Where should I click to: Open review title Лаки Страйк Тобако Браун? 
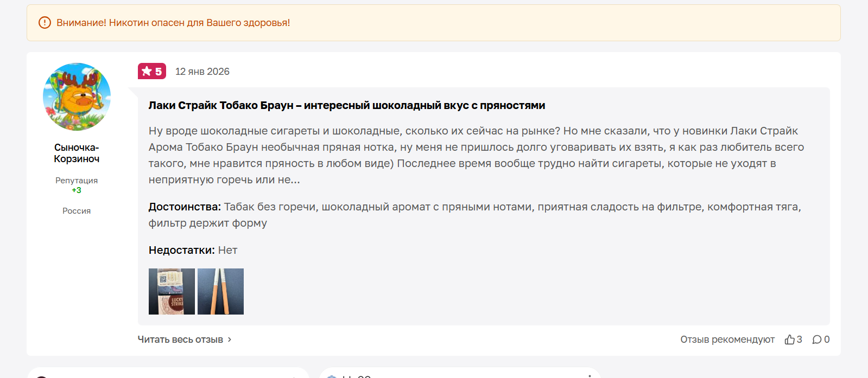click(347, 105)
